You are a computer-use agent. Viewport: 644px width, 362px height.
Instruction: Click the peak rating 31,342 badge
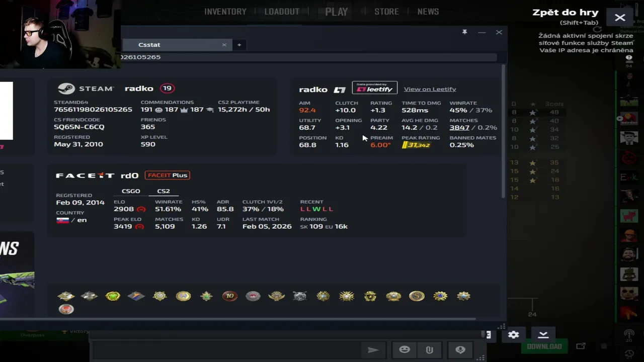click(416, 145)
